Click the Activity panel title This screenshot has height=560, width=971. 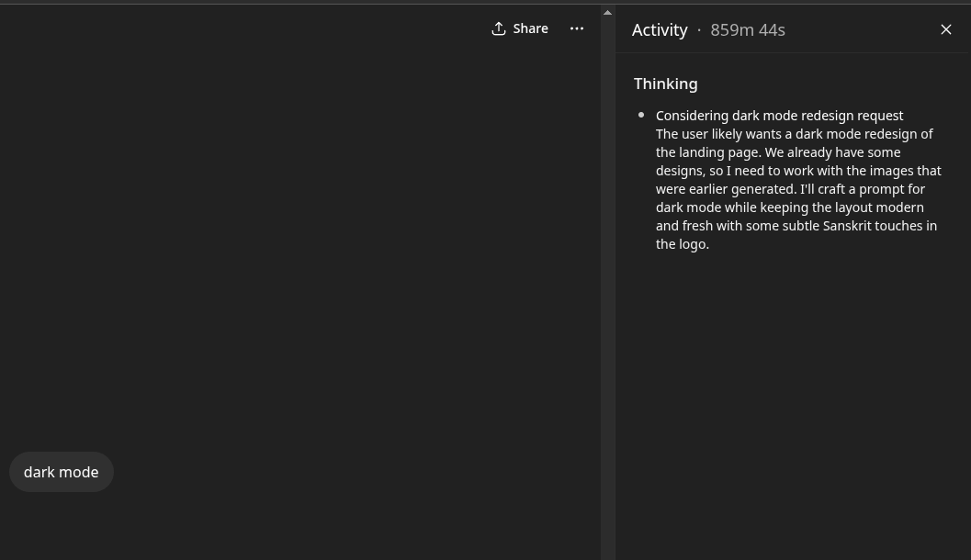tap(660, 30)
